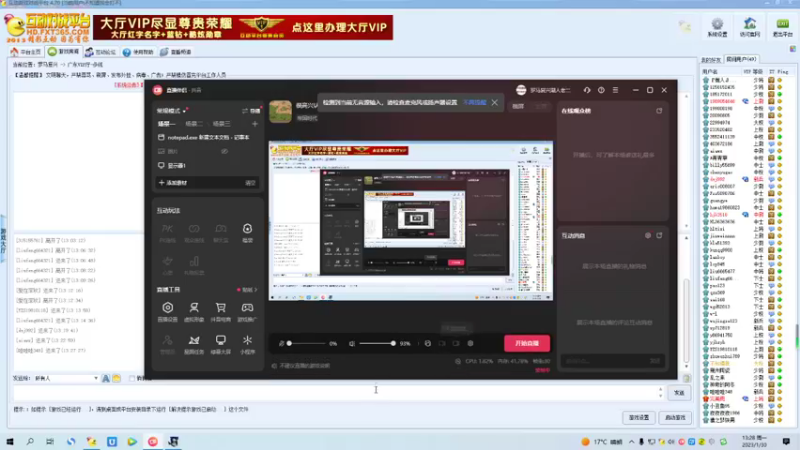Open hamburger menu in live companion title bar

pos(615,90)
